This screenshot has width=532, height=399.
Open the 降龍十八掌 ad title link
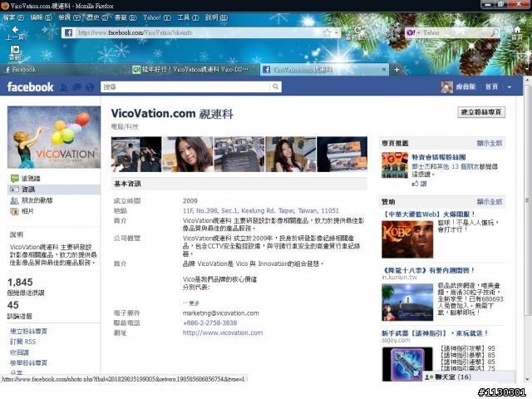pos(428,270)
